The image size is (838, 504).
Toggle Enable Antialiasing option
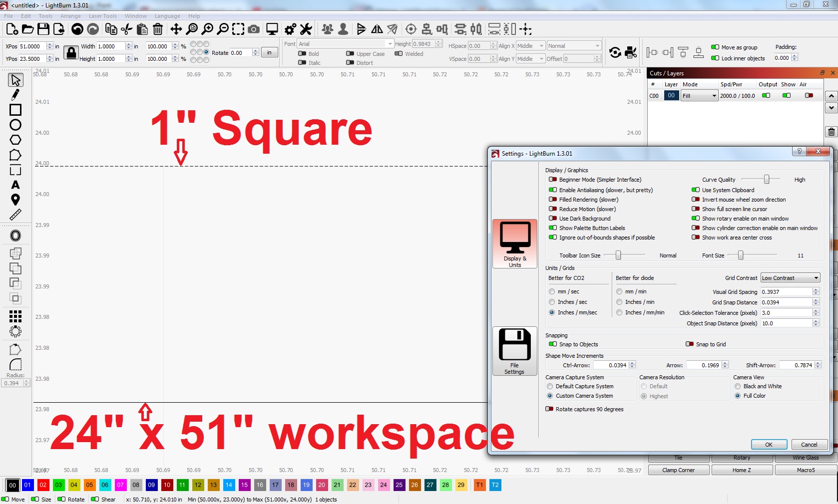click(x=553, y=190)
